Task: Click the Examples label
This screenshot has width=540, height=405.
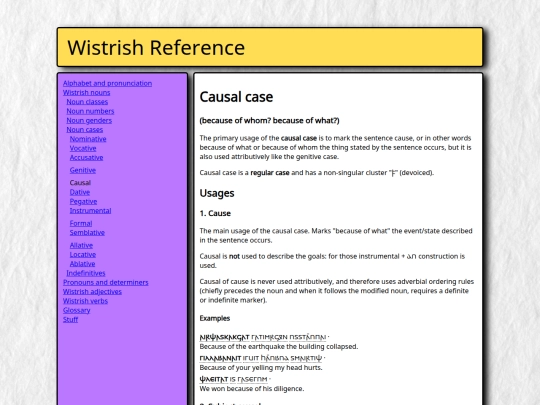Action: pos(215,319)
